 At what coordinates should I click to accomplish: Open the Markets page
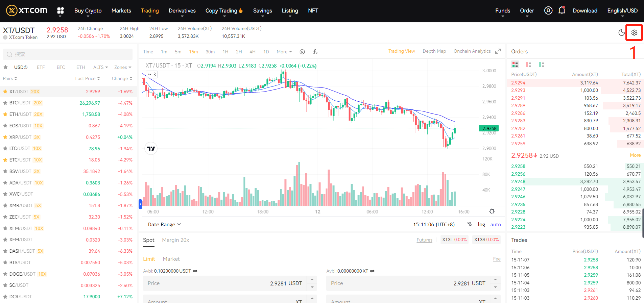click(x=121, y=10)
